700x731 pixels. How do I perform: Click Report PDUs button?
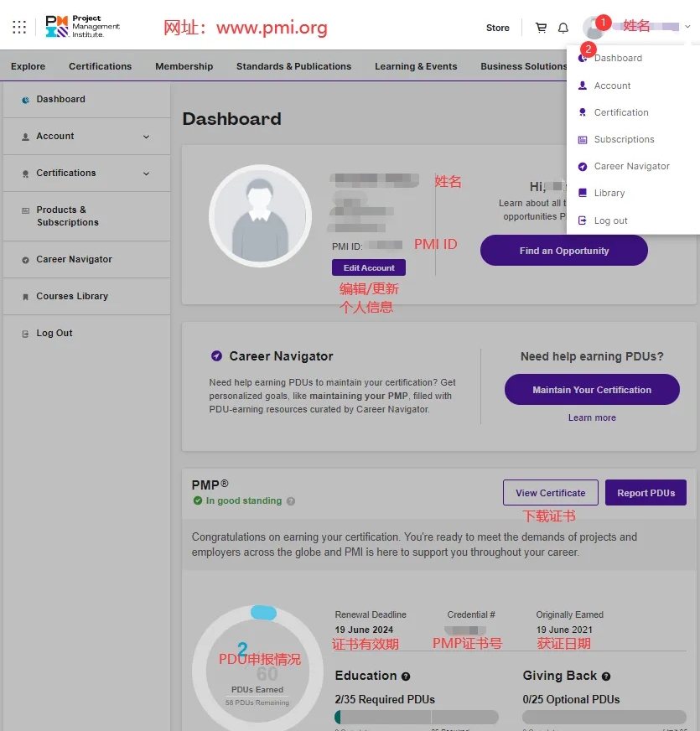click(x=646, y=492)
